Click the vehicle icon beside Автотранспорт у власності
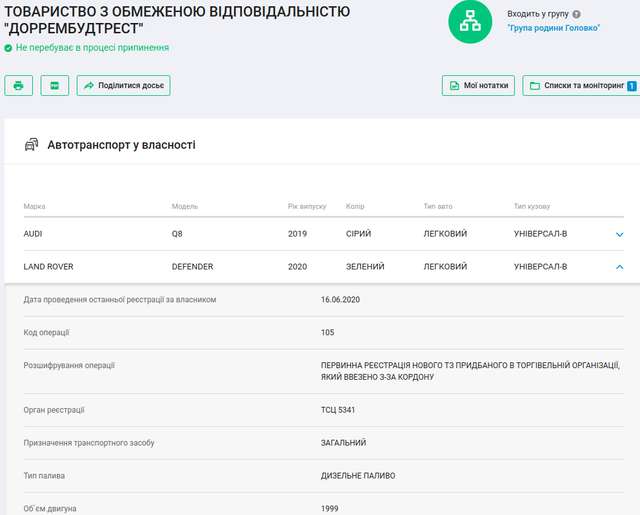Image resolution: width=640 pixels, height=515 pixels. pyautogui.click(x=31, y=145)
